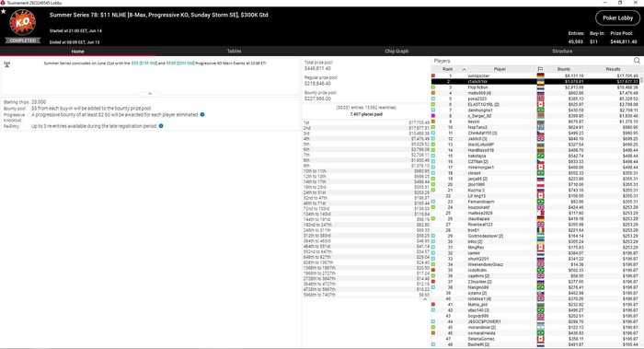Click red color tag of rank 1 player
The height and width of the screenshot is (349, 644).
click(433, 76)
